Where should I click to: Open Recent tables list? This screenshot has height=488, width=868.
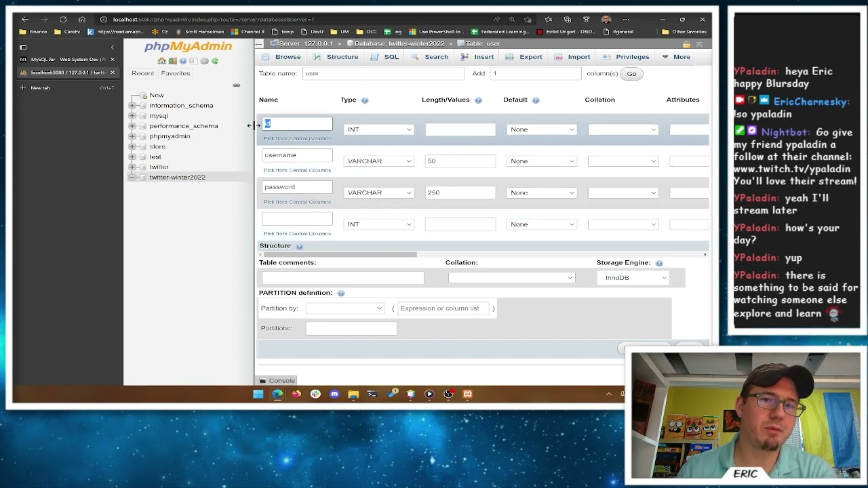click(142, 73)
